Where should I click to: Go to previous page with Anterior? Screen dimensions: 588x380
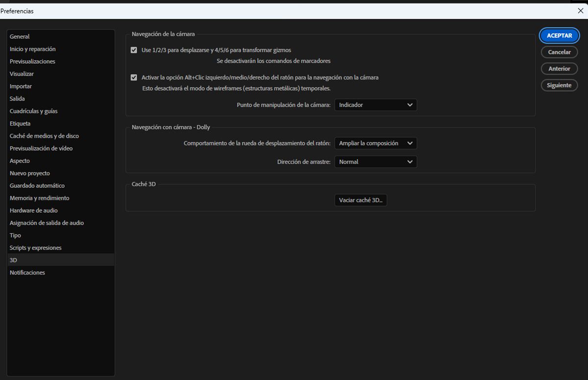(559, 69)
